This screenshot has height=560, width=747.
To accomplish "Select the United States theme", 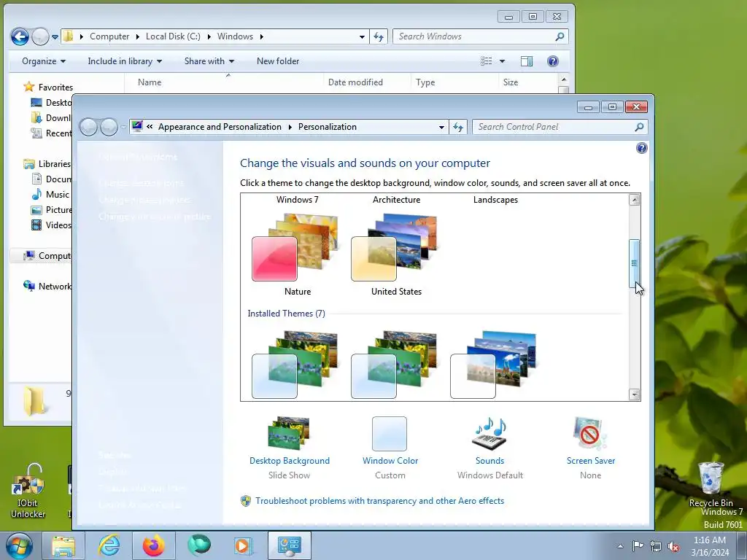I will click(x=396, y=254).
